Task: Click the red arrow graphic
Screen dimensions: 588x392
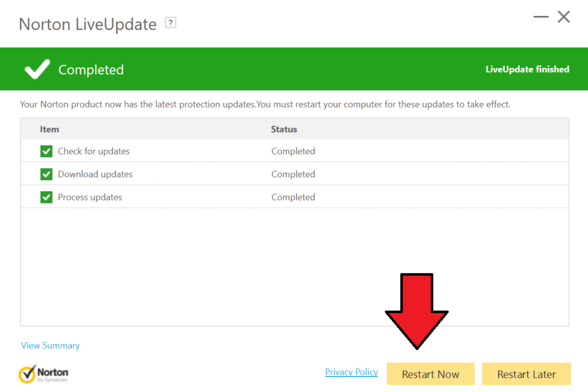Action: [x=417, y=311]
